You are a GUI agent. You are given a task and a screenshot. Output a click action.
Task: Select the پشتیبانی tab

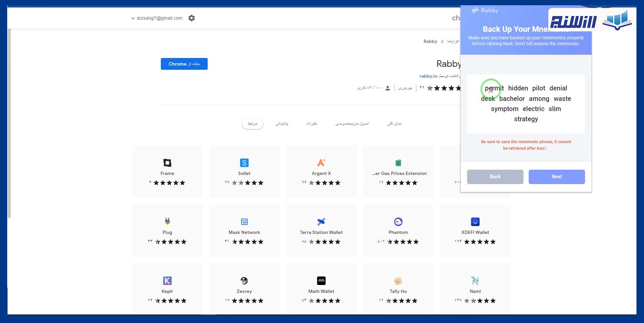pos(282,123)
